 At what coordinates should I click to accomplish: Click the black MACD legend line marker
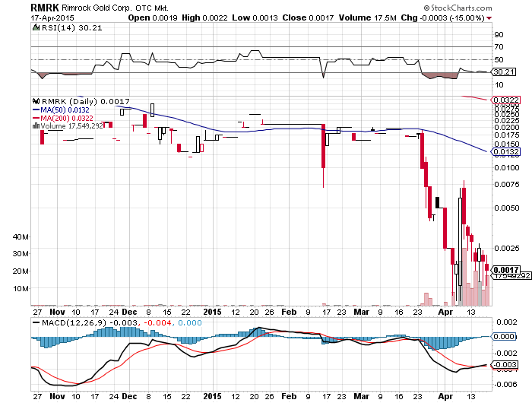tap(36, 322)
